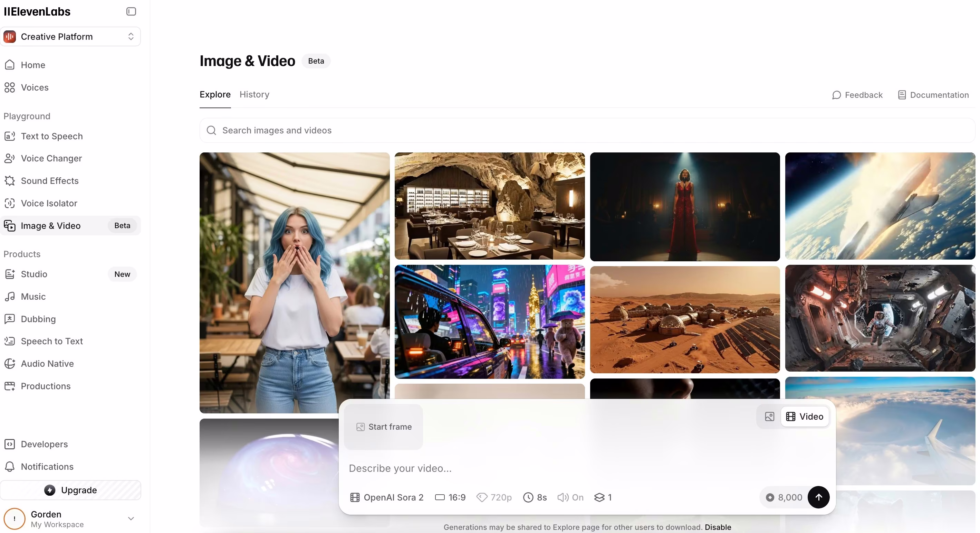The height and width of the screenshot is (533, 980).
Task: Collapse the sidebar panel icon
Action: [x=131, y=11]
